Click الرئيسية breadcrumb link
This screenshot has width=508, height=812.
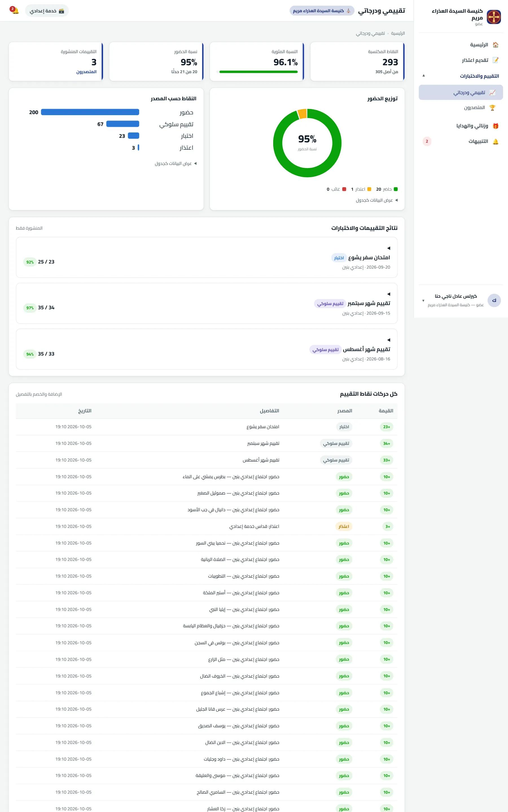[x=398, y=33]
